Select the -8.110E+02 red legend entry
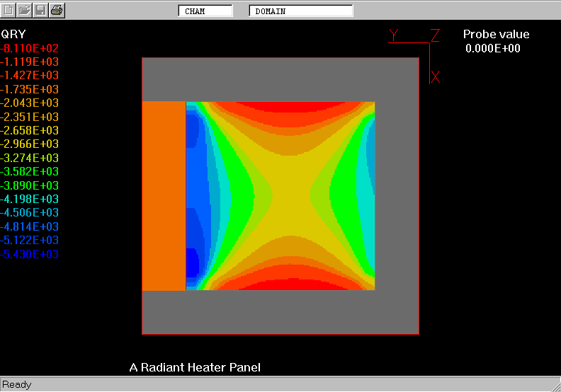This screenshot has height=392, width=561. pos(30,48)
